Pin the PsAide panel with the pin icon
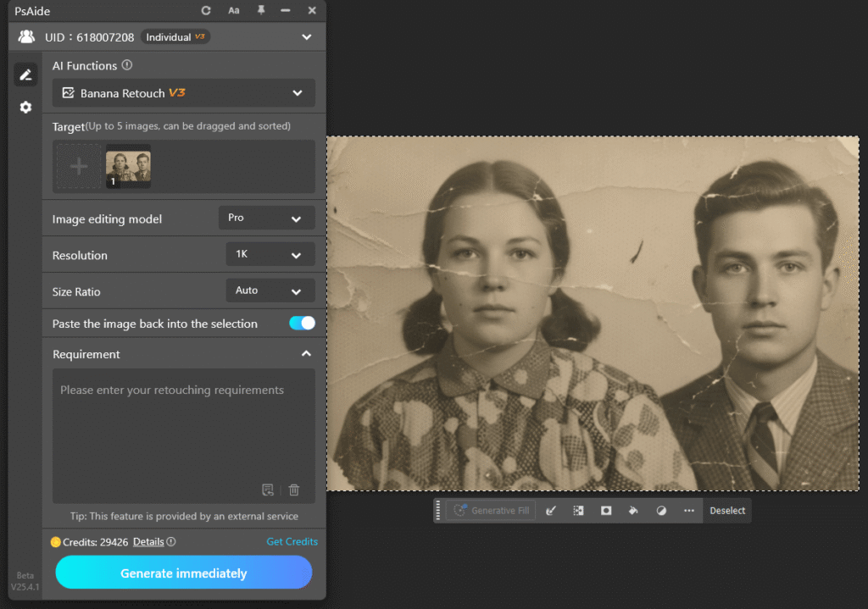Image resolution: width=868 pixels, height=609 pixels. click(x=261, y=11)
